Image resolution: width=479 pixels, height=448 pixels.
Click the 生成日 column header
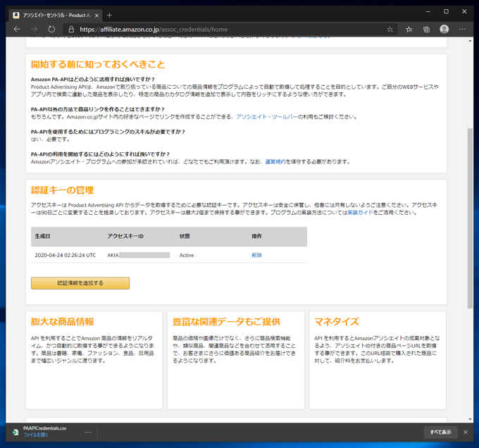coord(42,236)
